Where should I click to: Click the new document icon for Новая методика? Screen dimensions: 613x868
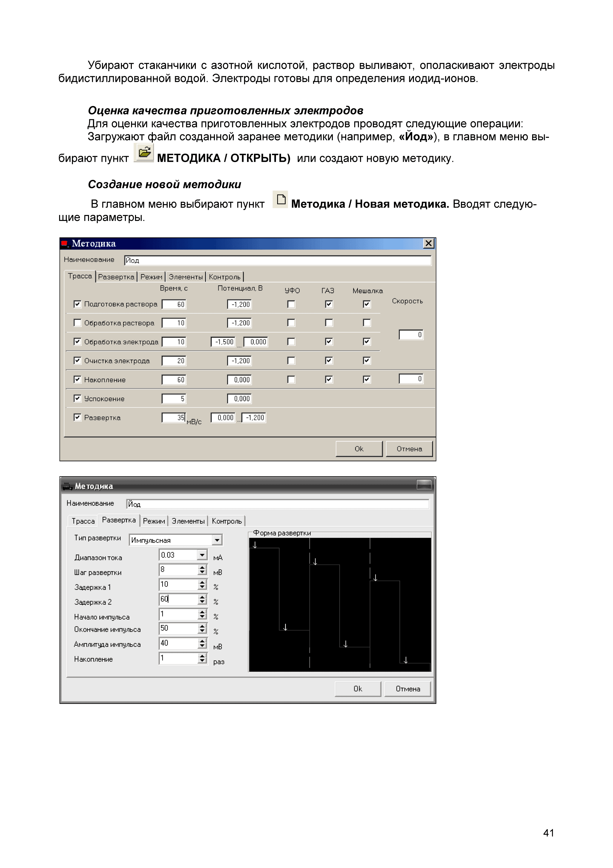280,199
